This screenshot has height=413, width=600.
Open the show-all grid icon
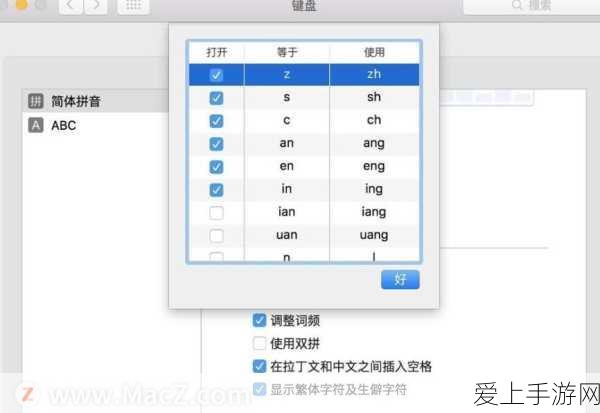[133, 6]
